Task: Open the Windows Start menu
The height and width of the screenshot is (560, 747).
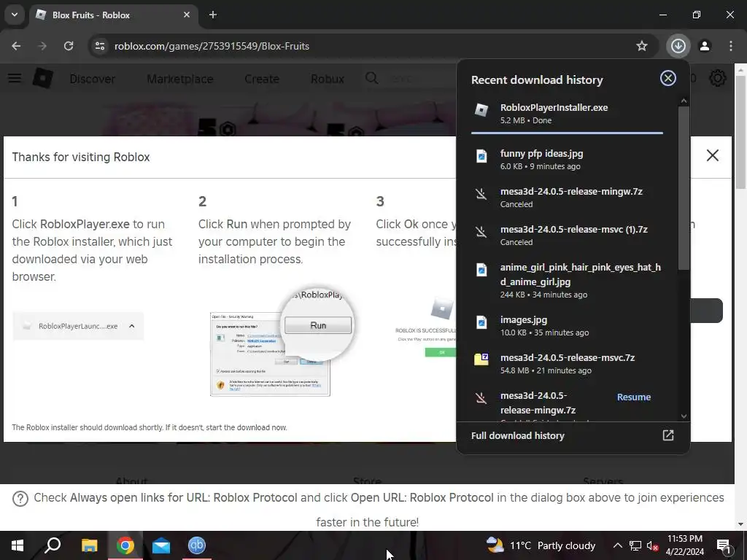Action: point(18,545)
